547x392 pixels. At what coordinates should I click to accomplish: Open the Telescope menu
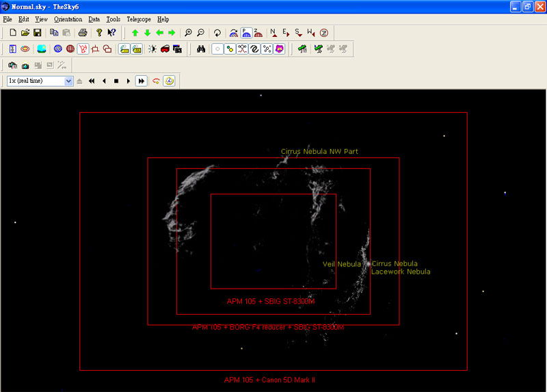pyautogui.click(x=138, y=19)
